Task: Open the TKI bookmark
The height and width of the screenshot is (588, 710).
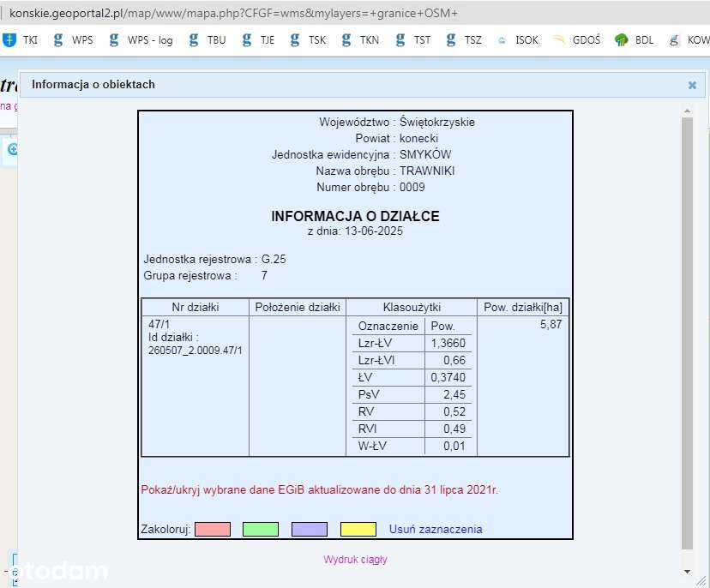Action: (x=21, y=39)
